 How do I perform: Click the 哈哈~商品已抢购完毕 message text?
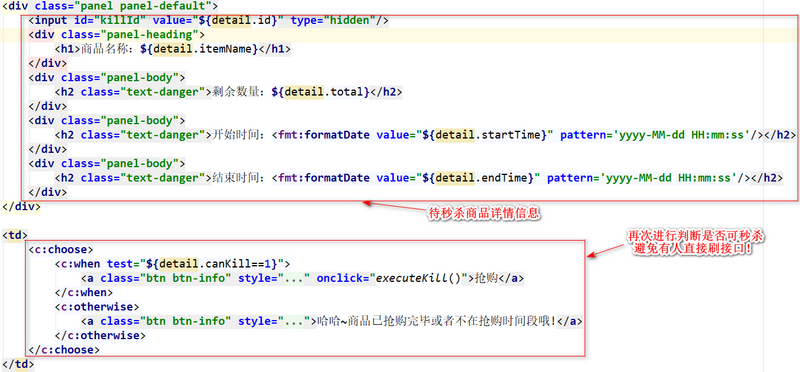click(436, 321)
